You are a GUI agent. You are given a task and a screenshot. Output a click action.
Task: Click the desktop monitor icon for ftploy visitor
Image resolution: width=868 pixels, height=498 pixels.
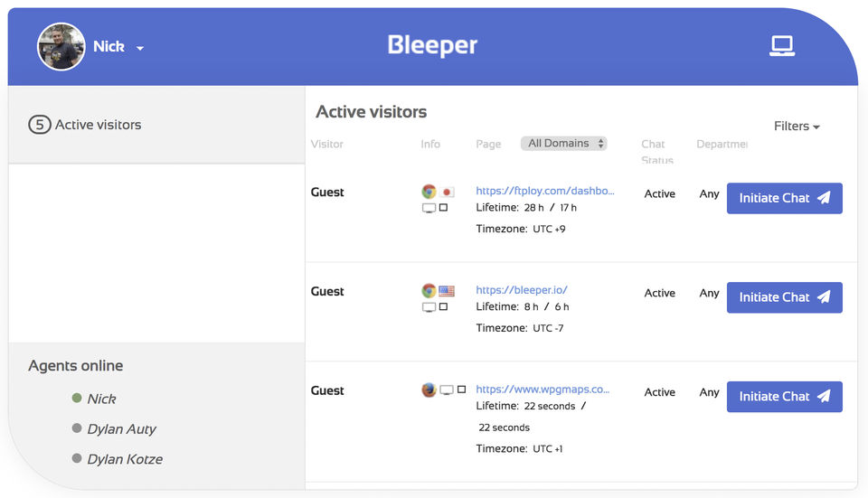(x=429, y=208)
